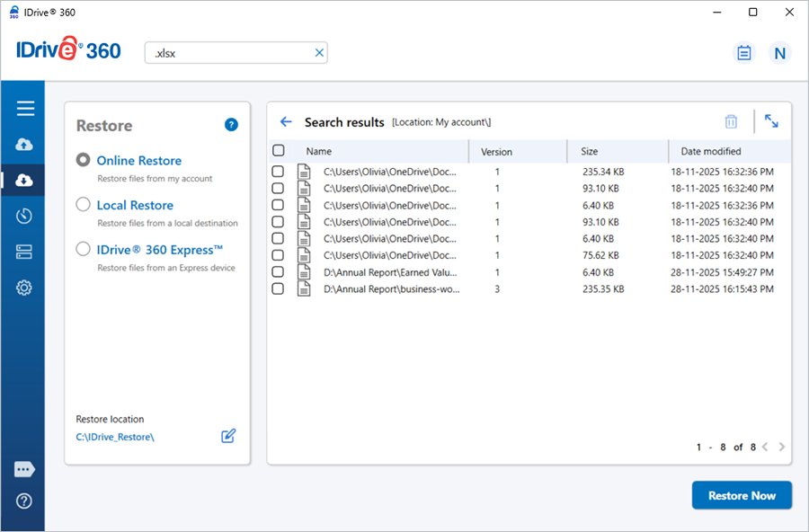809x532 pixels.
Task: Open the chat feedback sidebar icon
Action: point(25,469)
